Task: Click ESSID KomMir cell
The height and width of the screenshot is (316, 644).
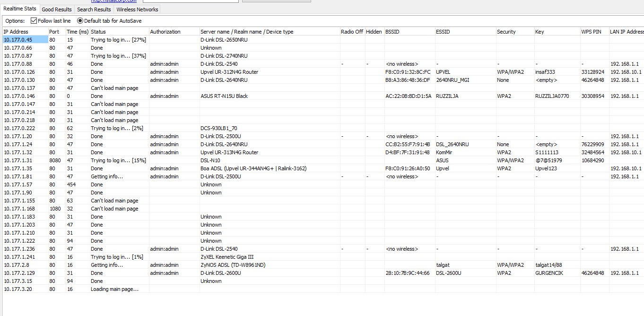Action: click(444, 152)
